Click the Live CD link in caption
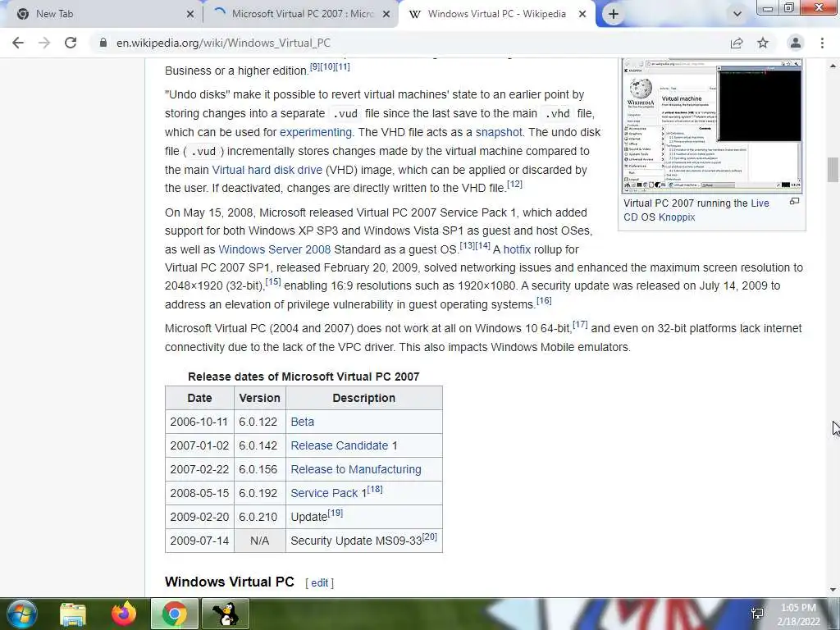 point(760,203)
